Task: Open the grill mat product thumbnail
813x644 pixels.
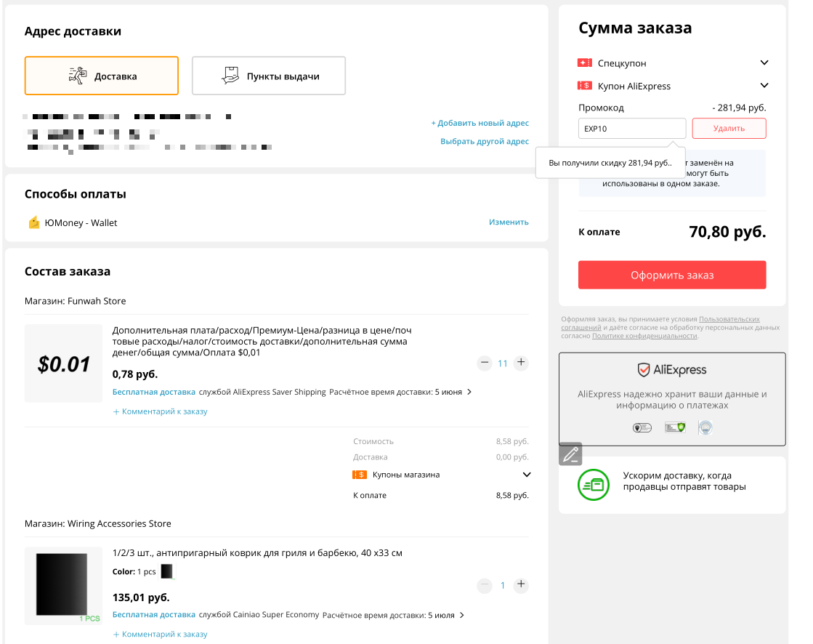Action: point(64,586)
